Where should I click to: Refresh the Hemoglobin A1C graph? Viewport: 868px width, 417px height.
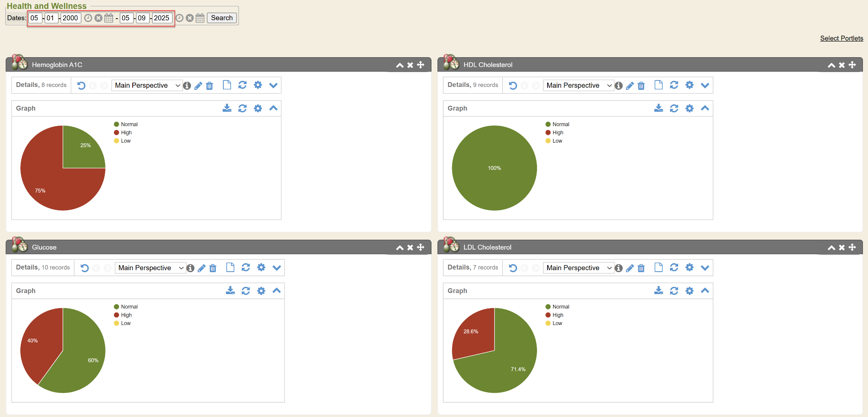point(242,108)
